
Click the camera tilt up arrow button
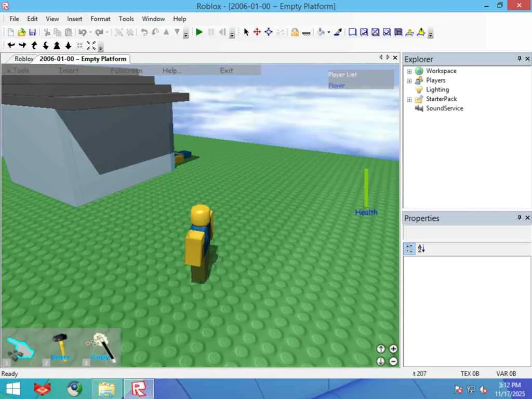381,349
